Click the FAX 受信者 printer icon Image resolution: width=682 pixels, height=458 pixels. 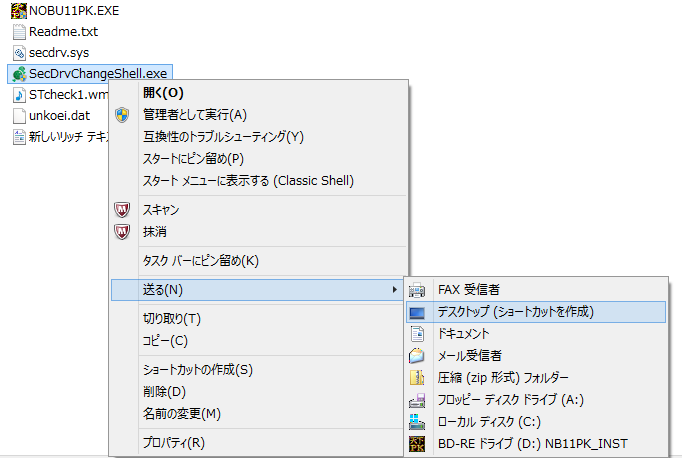point(418,291)
